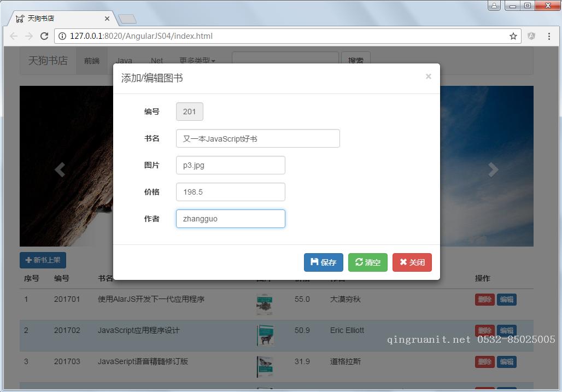Screen dimensions: 562x392
Task: Open a new browser tab
Action: [x=127, y=19]
